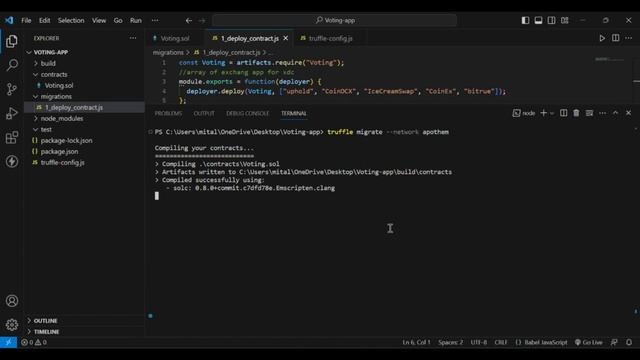This screenshot has height=360, width=640.
Task: Click Ln 6, Col 1 cursor position
Action: click(x=416, y=342)
